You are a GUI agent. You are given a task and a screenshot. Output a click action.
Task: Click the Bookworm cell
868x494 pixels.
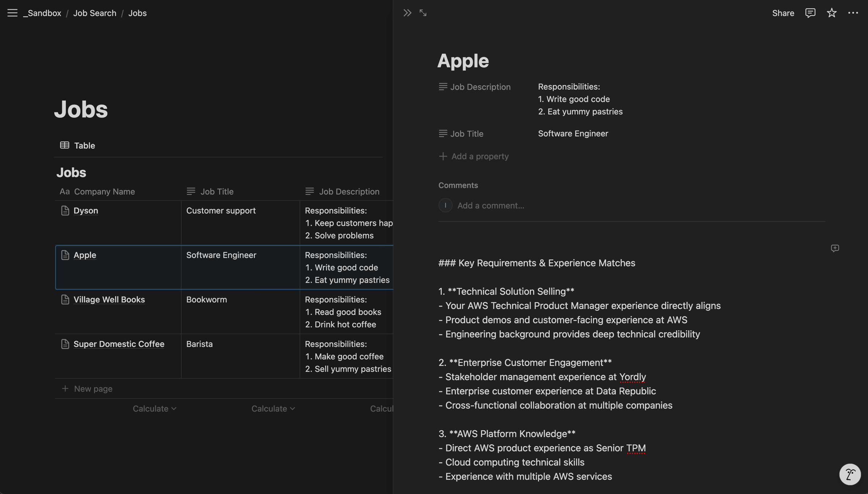click(241, 312)
